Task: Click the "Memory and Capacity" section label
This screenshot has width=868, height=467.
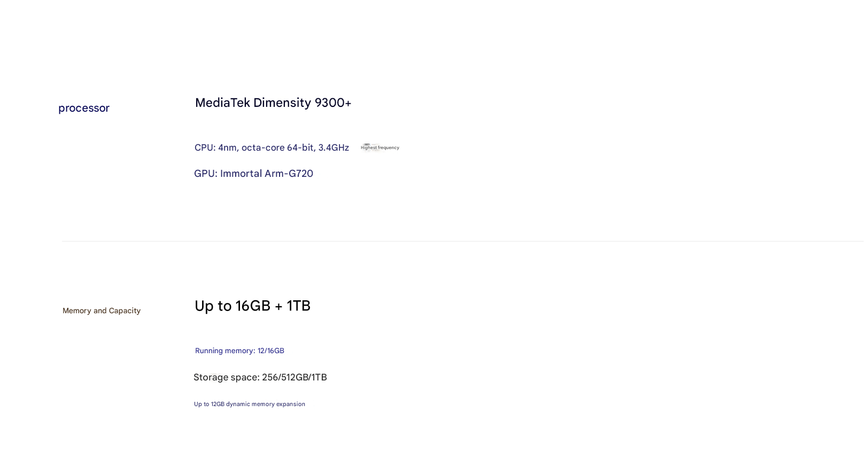Action: click(102, 310)
